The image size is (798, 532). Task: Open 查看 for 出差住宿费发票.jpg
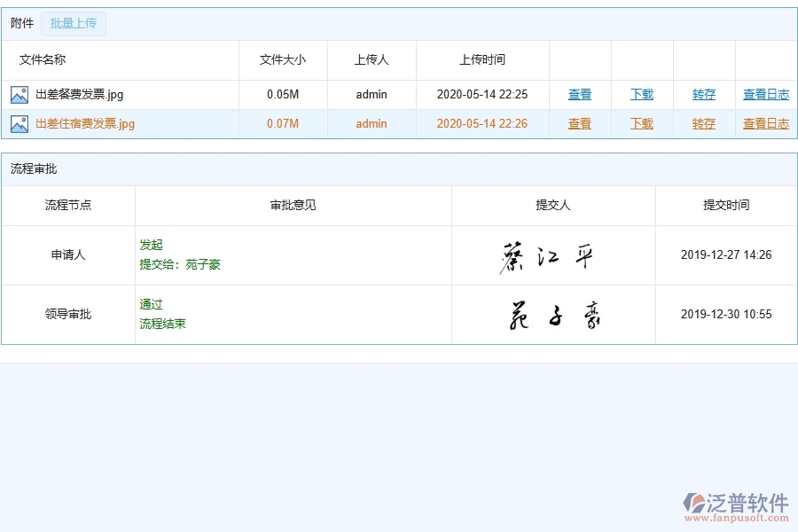580,123
